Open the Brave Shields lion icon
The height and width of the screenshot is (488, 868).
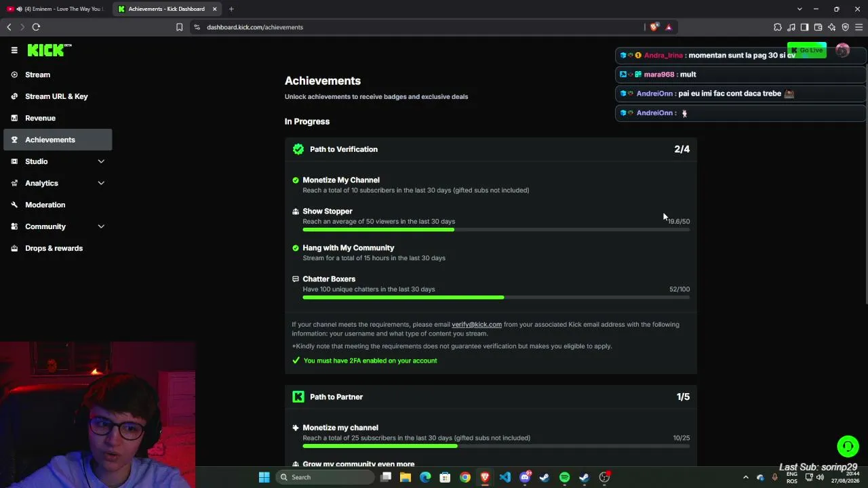[654, 27]
